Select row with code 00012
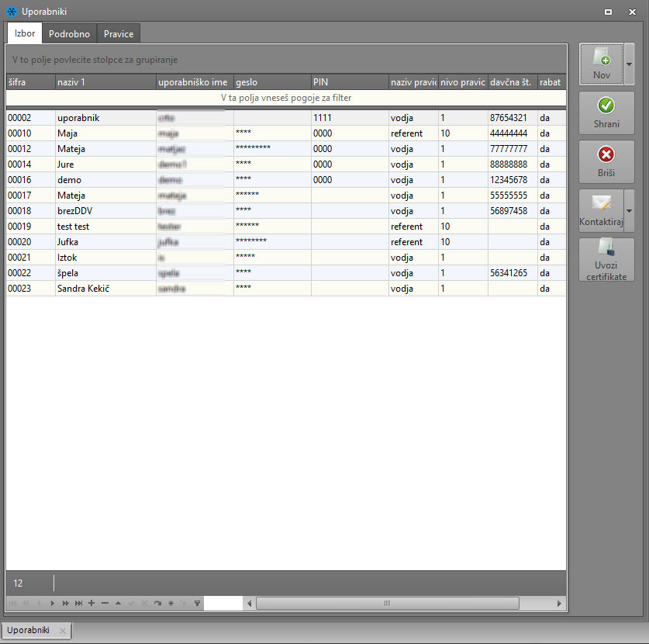 (286, 149)
